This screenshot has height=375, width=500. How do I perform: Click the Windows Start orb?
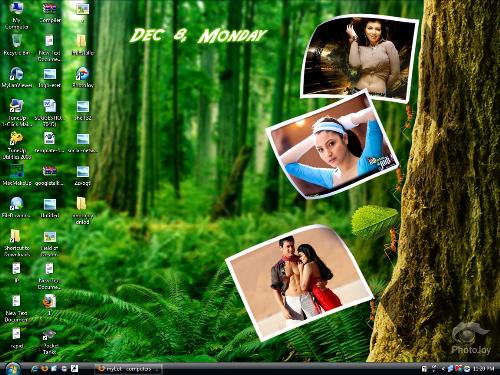coord(13,368)
